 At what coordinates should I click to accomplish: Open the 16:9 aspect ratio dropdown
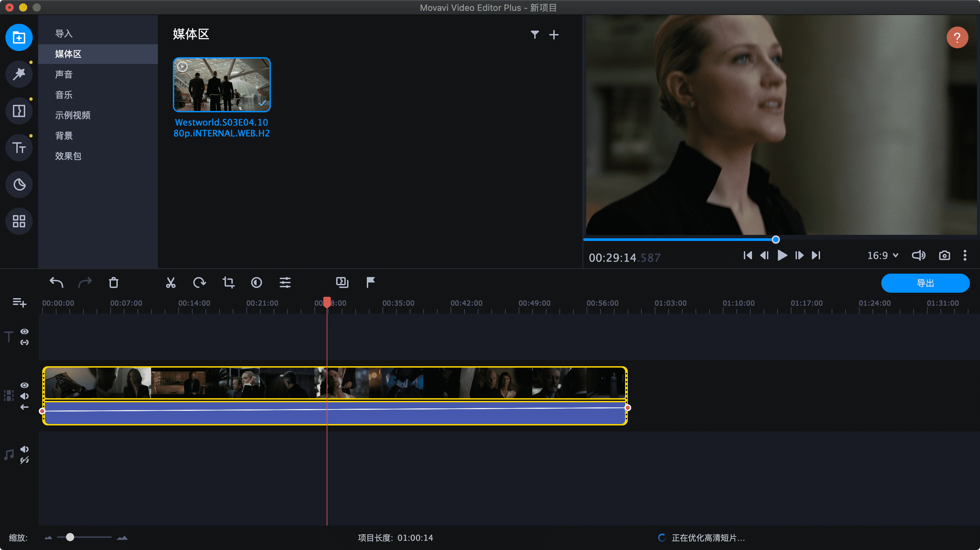[x=883, y=255]
